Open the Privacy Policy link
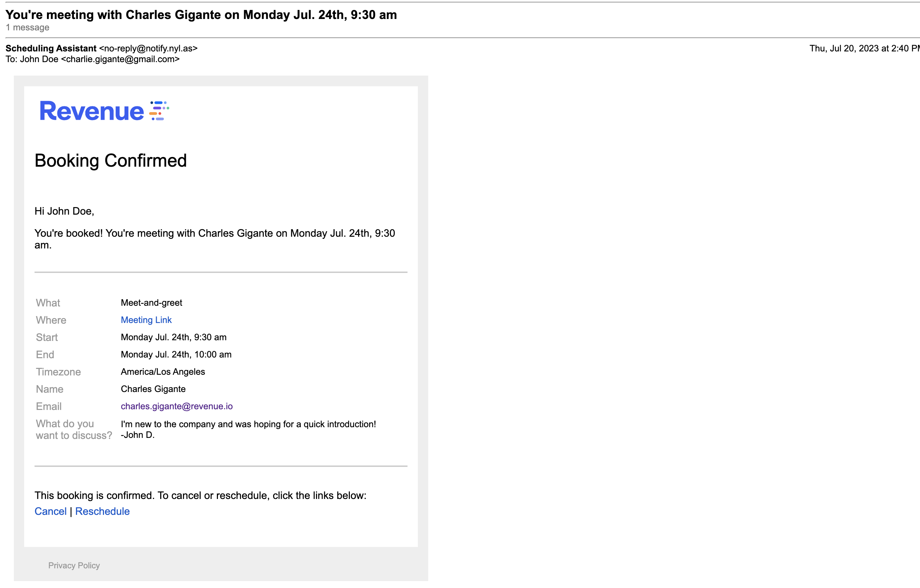 [x=74, y=565]
